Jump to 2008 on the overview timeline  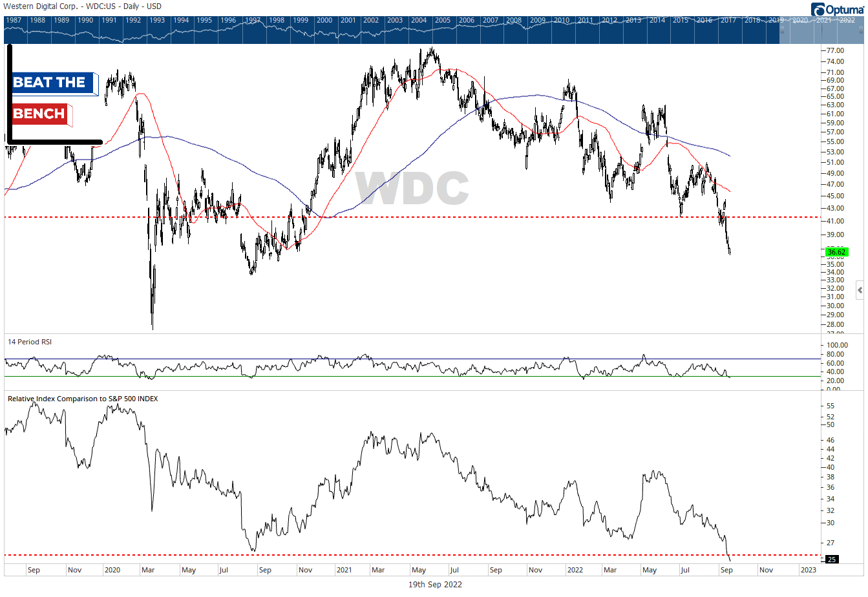[x=514, y=20]
